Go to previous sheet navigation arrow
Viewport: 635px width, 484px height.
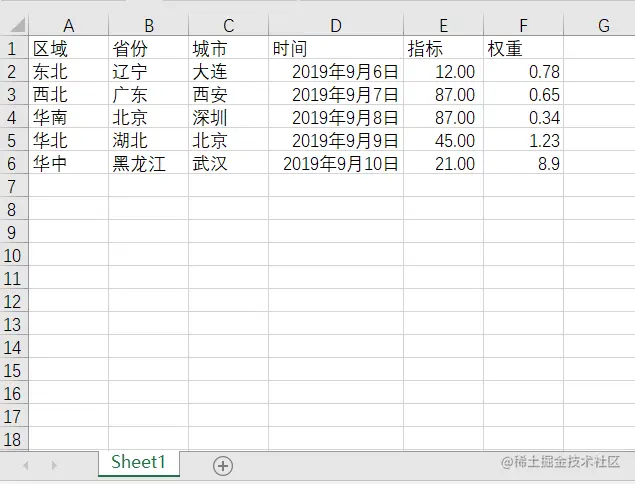click(x=26, y=466)
